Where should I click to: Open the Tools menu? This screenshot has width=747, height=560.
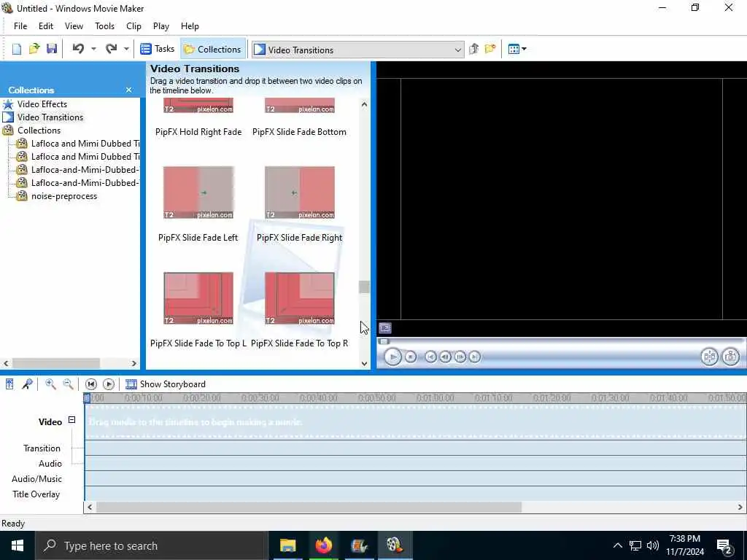tap(104, 26)
